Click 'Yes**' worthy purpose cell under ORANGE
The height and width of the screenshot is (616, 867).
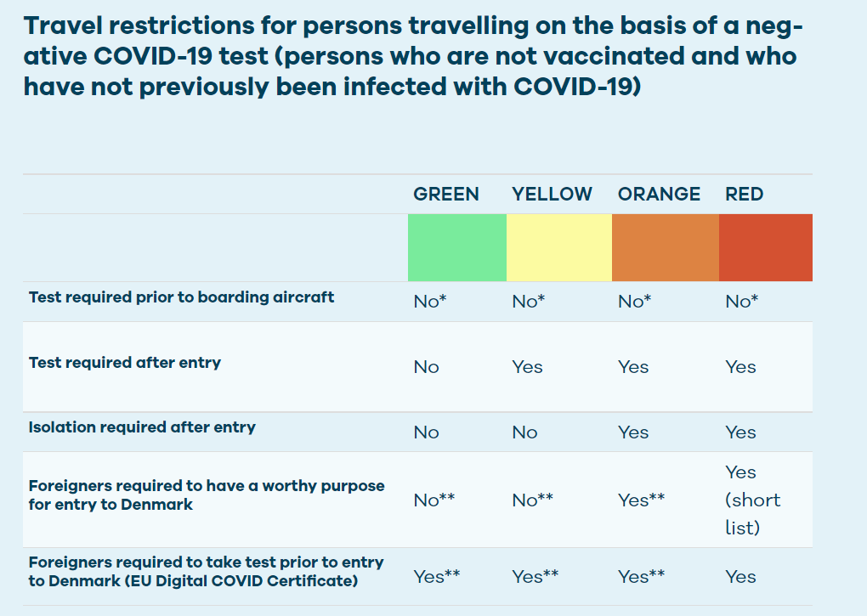click(642, 500)
